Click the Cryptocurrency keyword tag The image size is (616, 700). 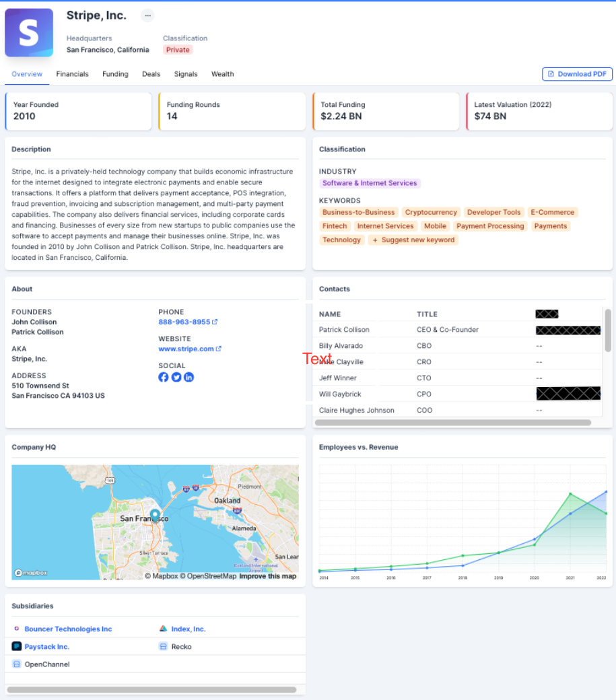[431, 213]
